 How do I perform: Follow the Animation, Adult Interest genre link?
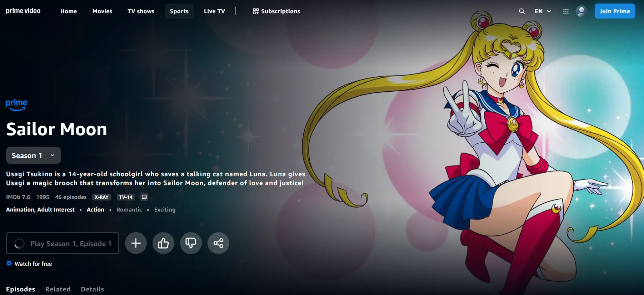pyautogui.click(x=40, y=210)
